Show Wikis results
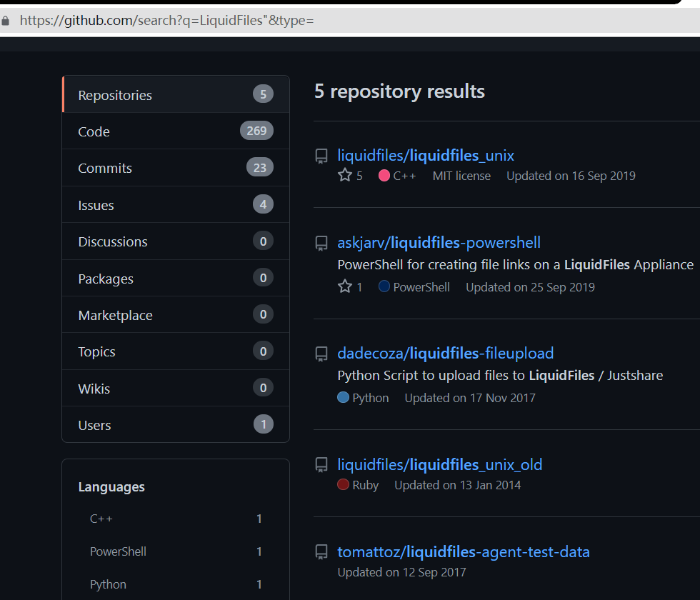 (x=176, y=389)
